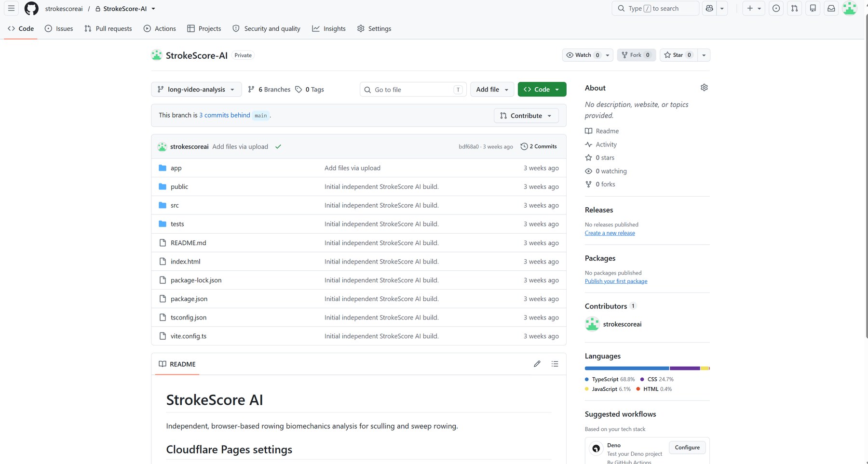This screenshot has height=464, width=868.
Task: Open strokescoreai contributor avatar
Action: pos(592,324)
